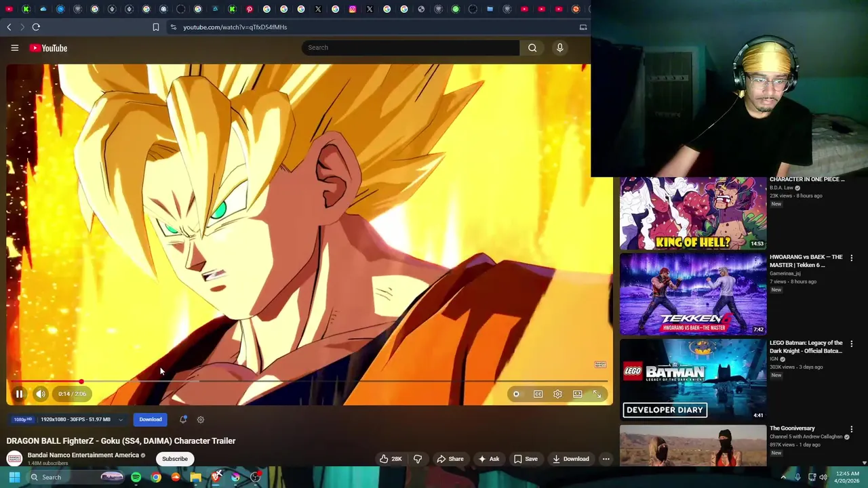This screenshot has width=868, height=488.
Task: Click the blue Download button
Action: pos(151,420)
